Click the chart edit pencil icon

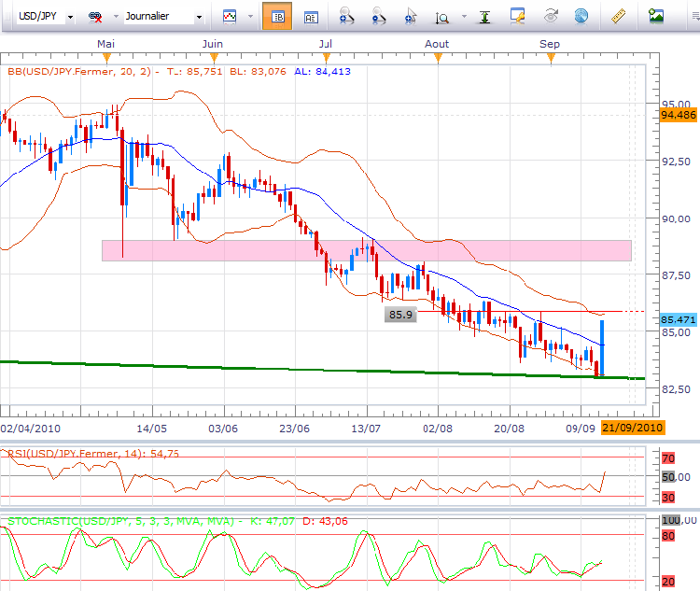[517, 16]
